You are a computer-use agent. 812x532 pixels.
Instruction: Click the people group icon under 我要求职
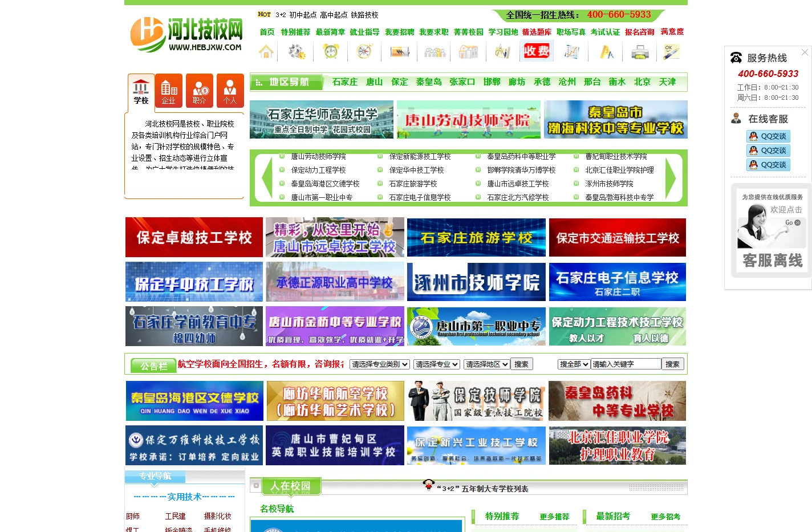point(435,52)
